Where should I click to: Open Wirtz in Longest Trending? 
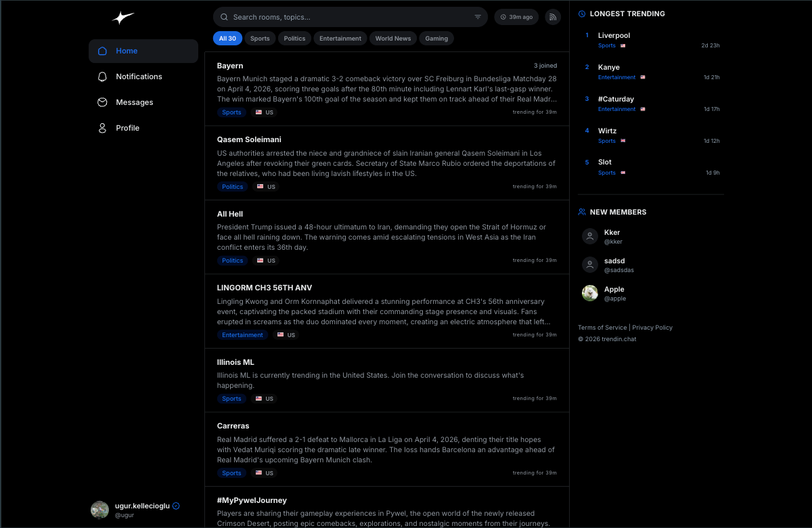pyautogui.click(x=607, y=131)
